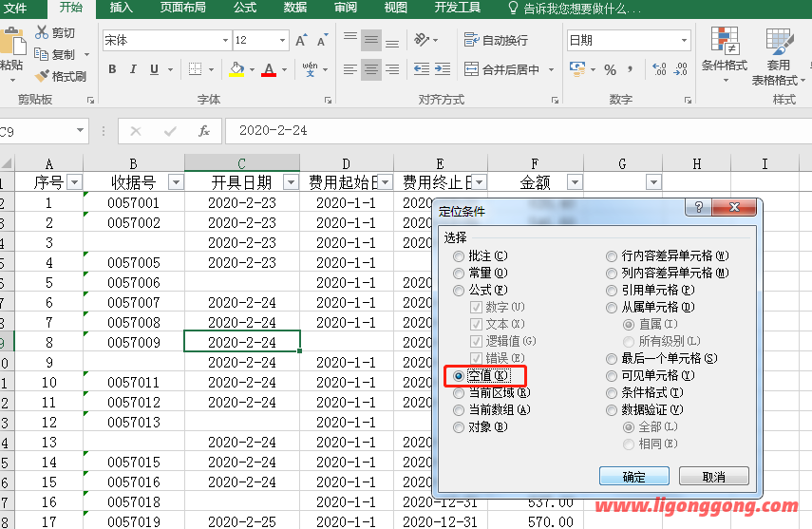Switch to the 数据 ribbon tab
This screenshot has width=812, height=529.
(x=295, y=8)
